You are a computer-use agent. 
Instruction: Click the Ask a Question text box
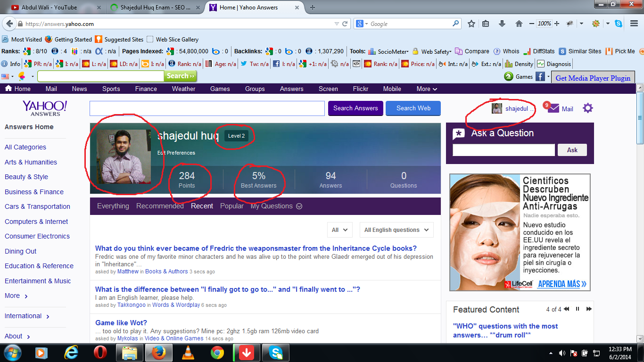[x=504, y=150]
